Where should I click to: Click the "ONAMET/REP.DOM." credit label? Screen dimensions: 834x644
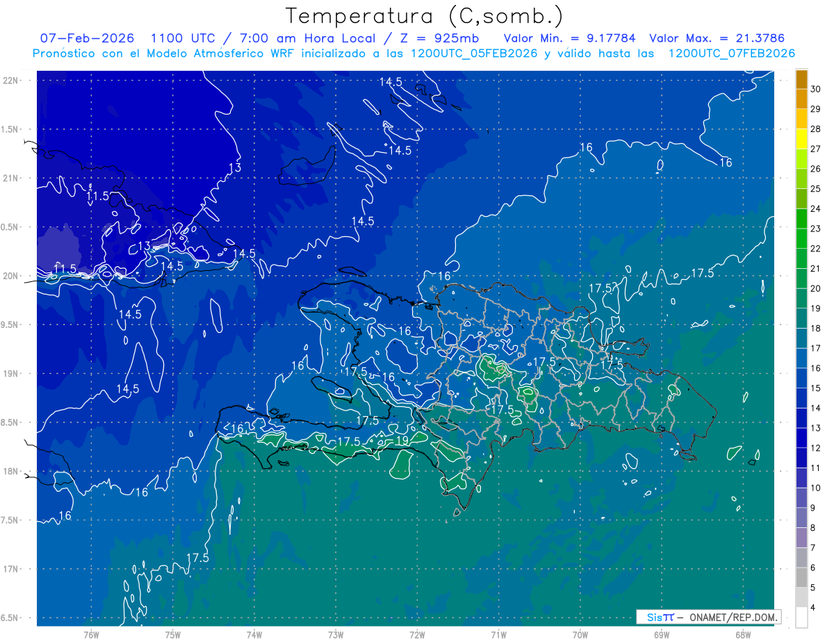click(x=734, y=617)
